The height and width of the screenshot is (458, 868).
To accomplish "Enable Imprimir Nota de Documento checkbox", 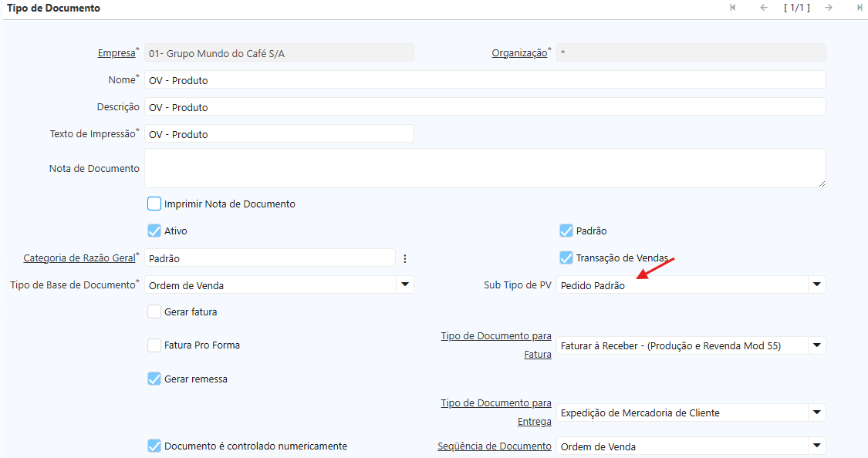I will [154, 204].
